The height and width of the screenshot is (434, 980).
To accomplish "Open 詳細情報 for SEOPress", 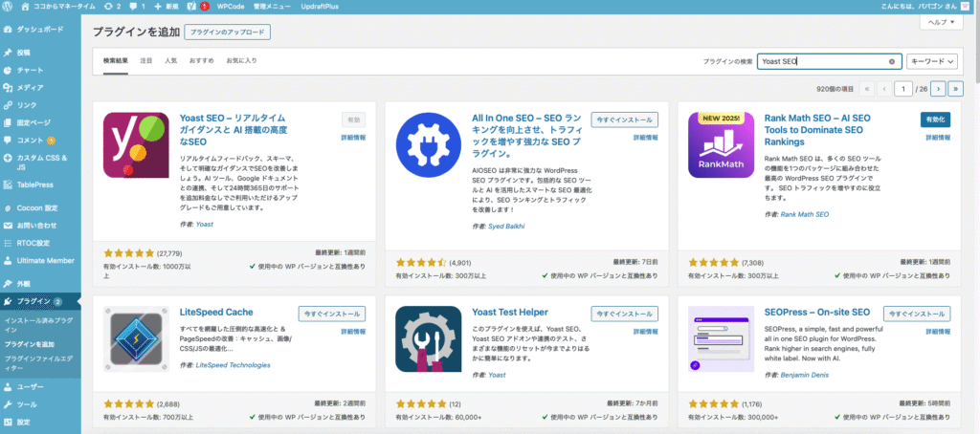I will [938, 331].
